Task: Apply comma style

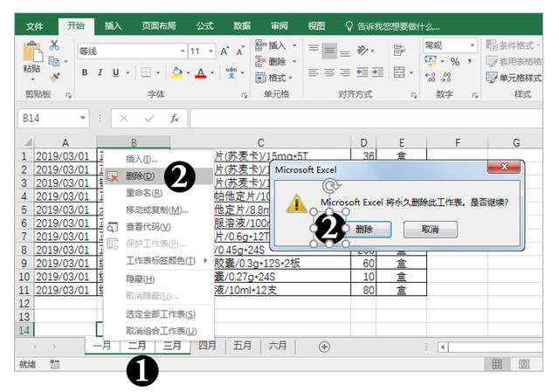Action: (x=470, y=61)
